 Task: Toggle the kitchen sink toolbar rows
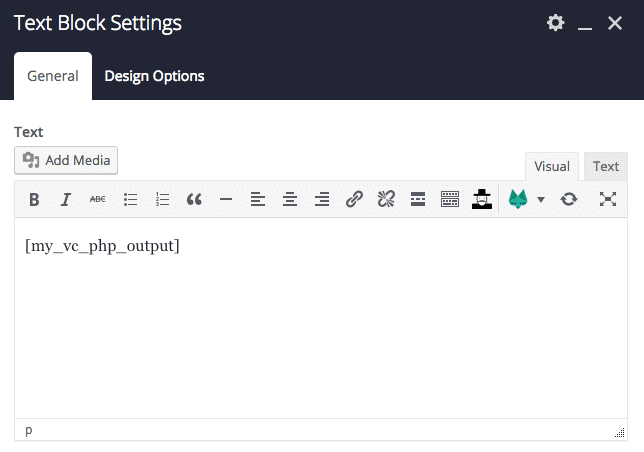coord(450,200)
